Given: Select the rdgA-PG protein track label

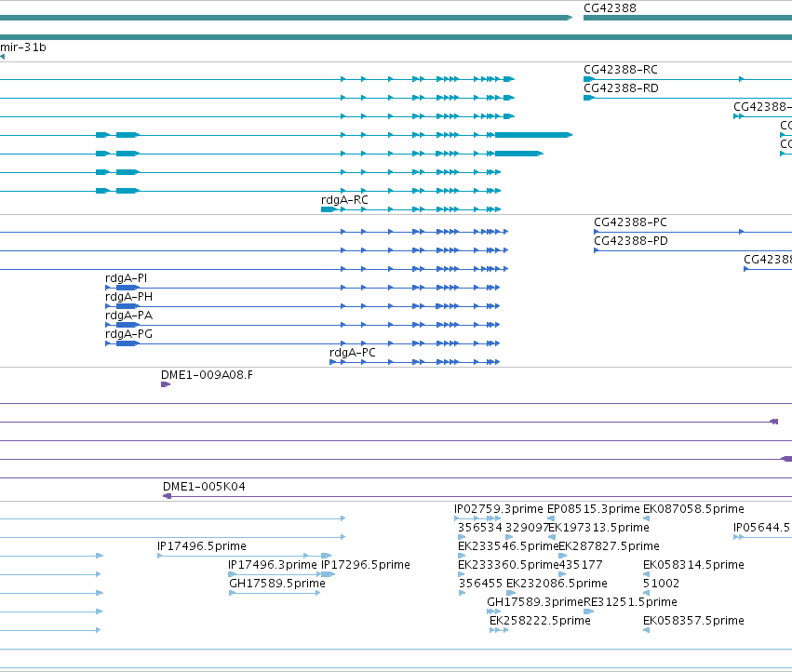Looking at the screenshot, I should pyautogui.click(x=128, y=334).
